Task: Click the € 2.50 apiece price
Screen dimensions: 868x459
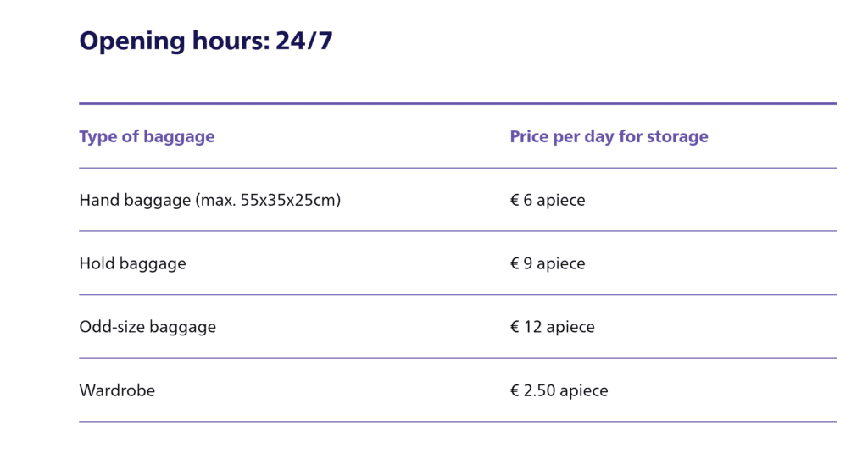Action: point(559,390)
